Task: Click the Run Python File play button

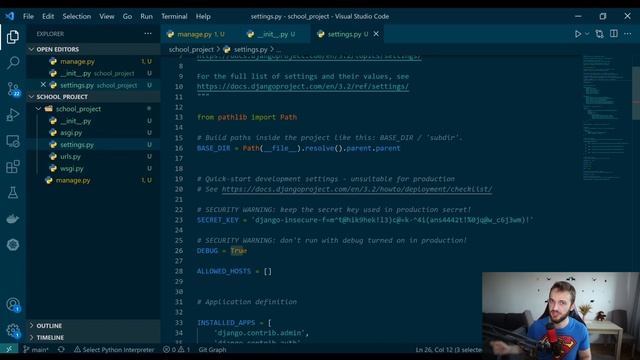Action: coord(578,34)
